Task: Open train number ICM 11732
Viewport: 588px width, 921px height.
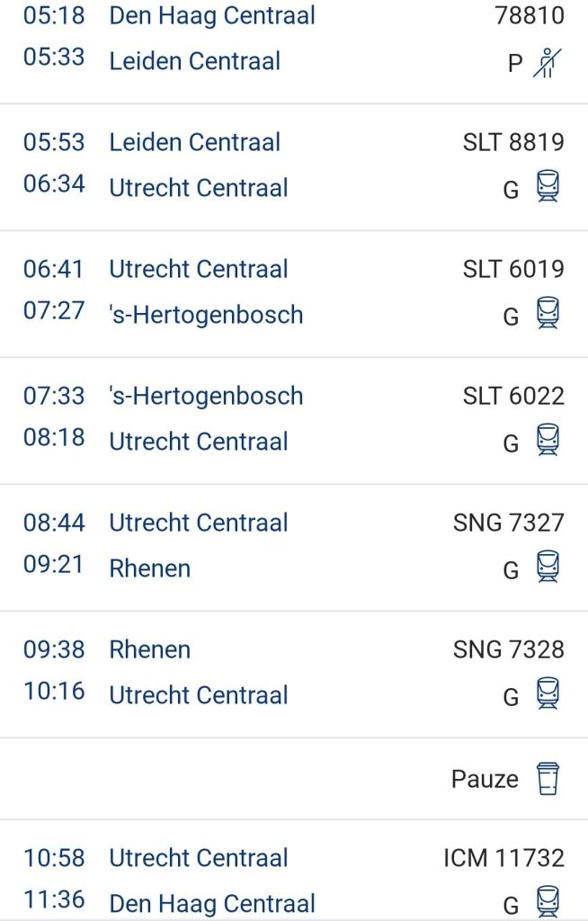Action: tap(503, 858)
